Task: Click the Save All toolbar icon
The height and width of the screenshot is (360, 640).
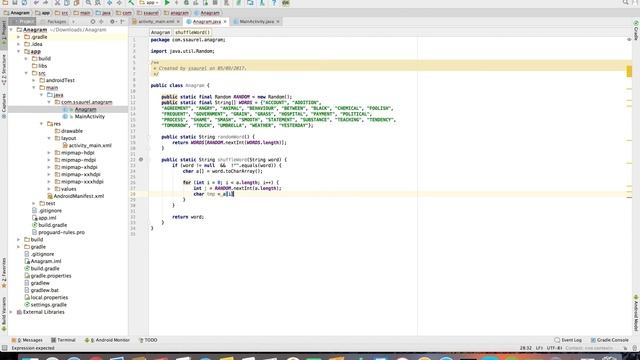Action: pyautogui.click(x=15, y=2)
